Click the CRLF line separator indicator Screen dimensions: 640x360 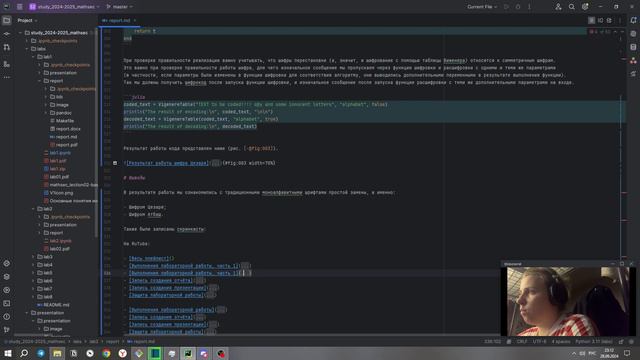pyautogui.click(x=522, y=341)
